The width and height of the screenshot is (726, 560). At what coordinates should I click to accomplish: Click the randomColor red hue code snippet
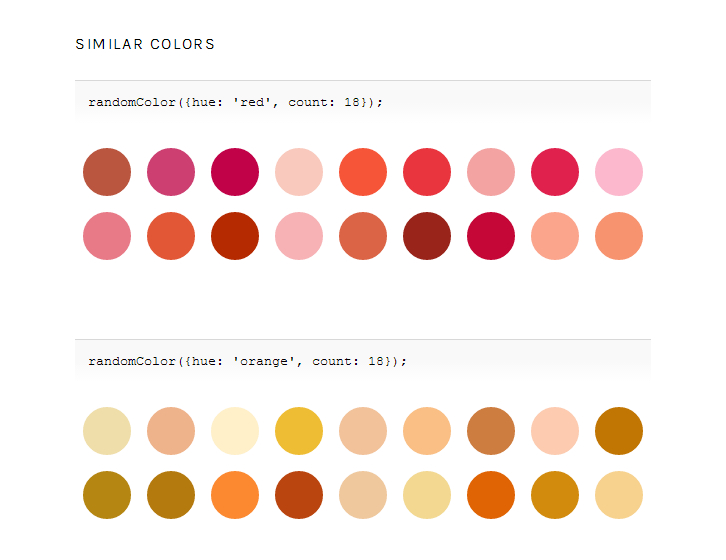236,102
